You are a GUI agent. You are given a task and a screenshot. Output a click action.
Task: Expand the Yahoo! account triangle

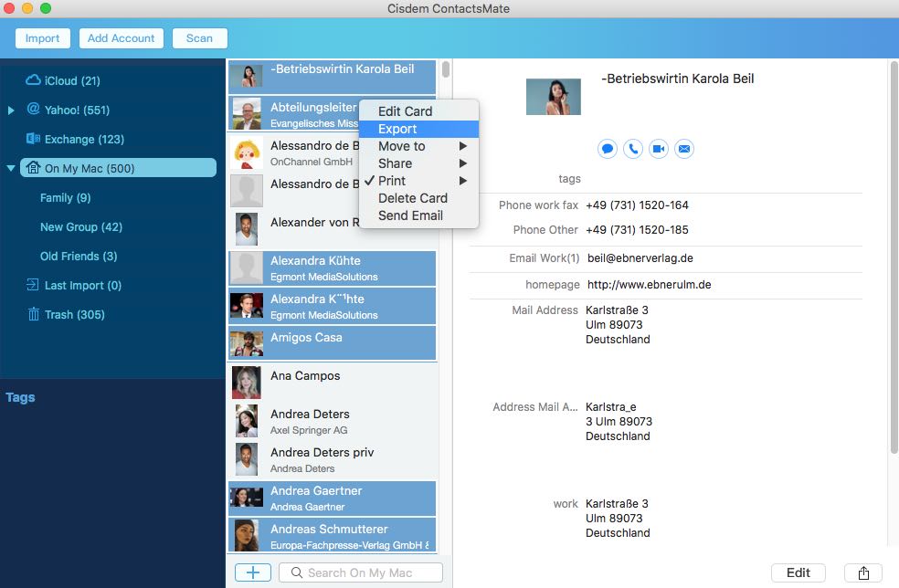click(11, 110)
